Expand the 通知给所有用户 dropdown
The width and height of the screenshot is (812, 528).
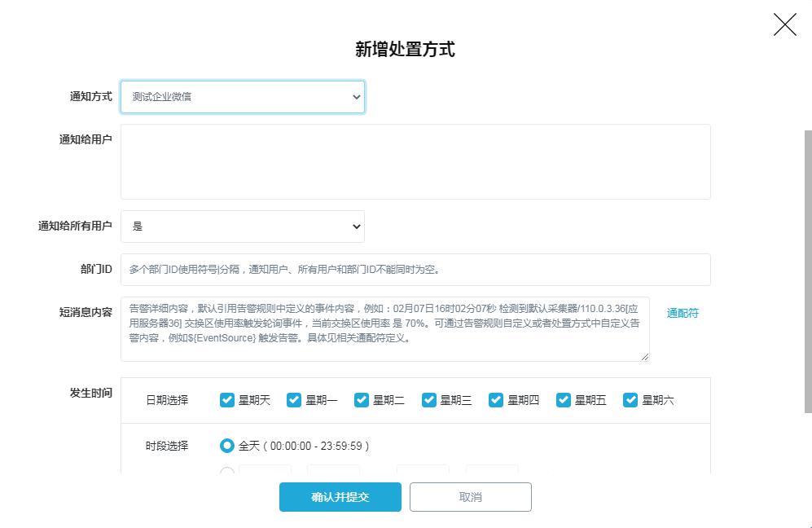click(242, 227)
